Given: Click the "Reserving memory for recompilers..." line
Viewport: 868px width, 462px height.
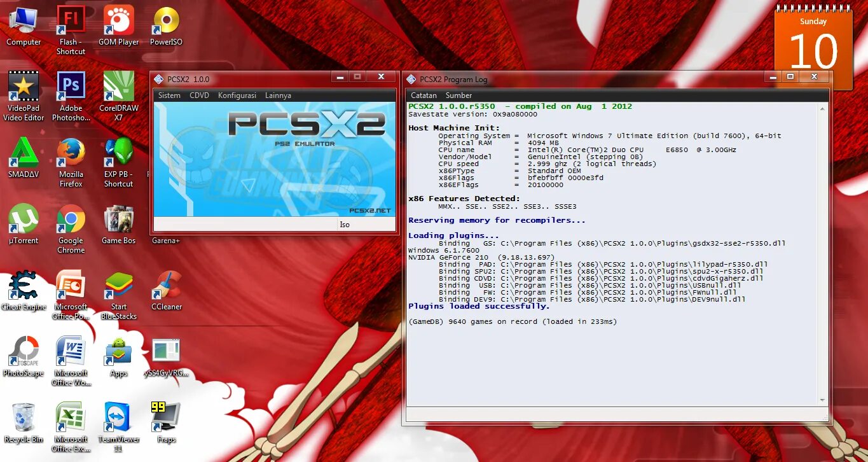Looking at the screenshot, I should click(497, 220).
